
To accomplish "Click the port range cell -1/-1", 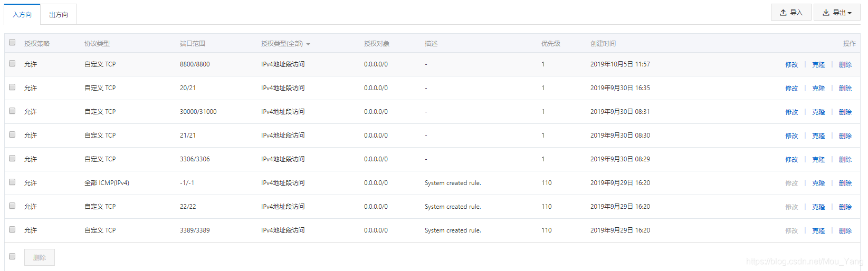I will click(x=187, y=183).
